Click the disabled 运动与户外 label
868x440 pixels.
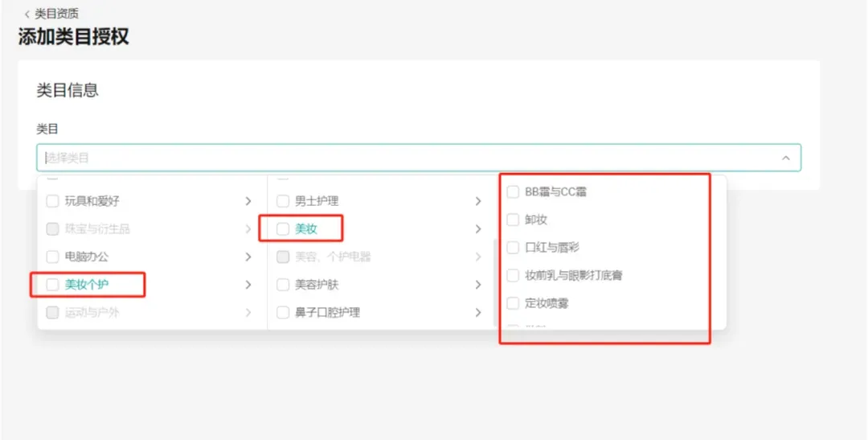click(x=92, y=313)
